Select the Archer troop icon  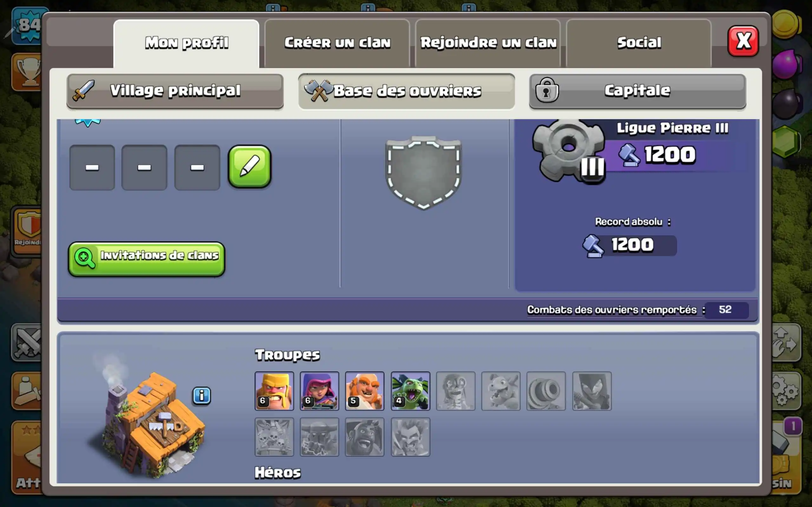point(319,391)
